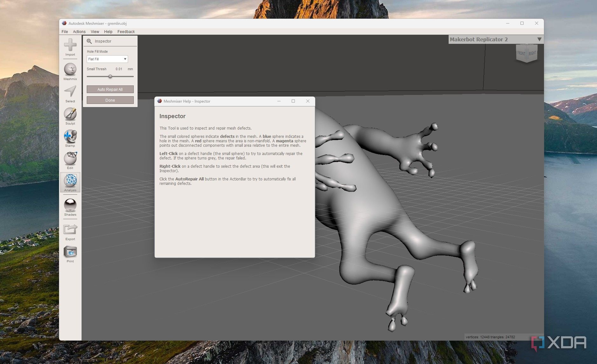Viewport: 597px width, 364px height.
Task: Click the Inspector heading in help window
Action: 173,116
